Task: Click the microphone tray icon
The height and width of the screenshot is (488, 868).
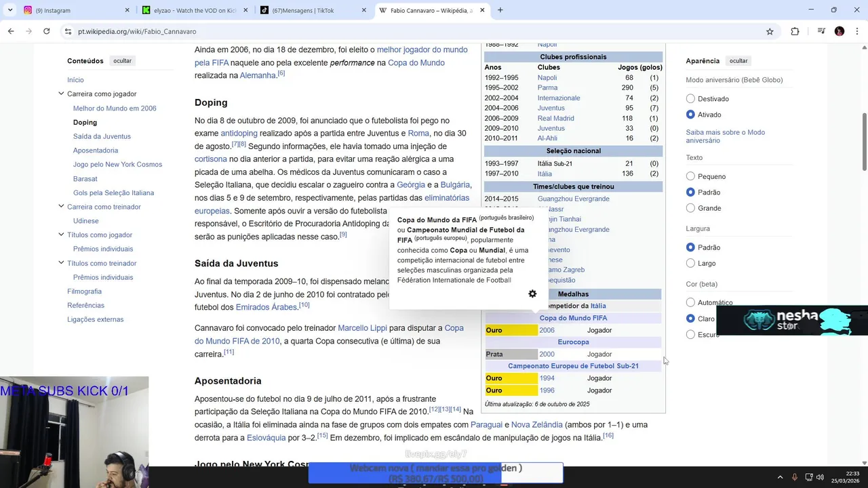Action: point(795,477)
